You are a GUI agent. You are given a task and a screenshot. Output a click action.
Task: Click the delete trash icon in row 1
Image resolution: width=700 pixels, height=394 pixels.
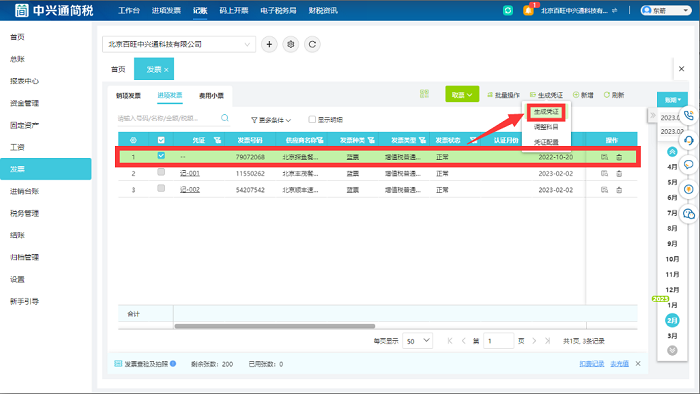click(619, 157)
